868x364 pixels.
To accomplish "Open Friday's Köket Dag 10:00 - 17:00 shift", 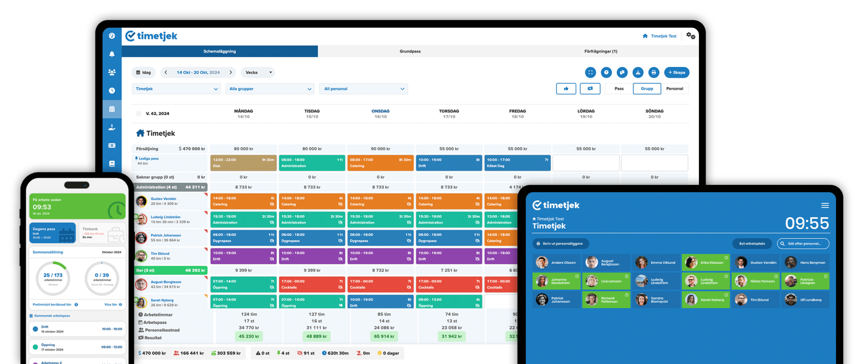I will click(x=517, y=163).
